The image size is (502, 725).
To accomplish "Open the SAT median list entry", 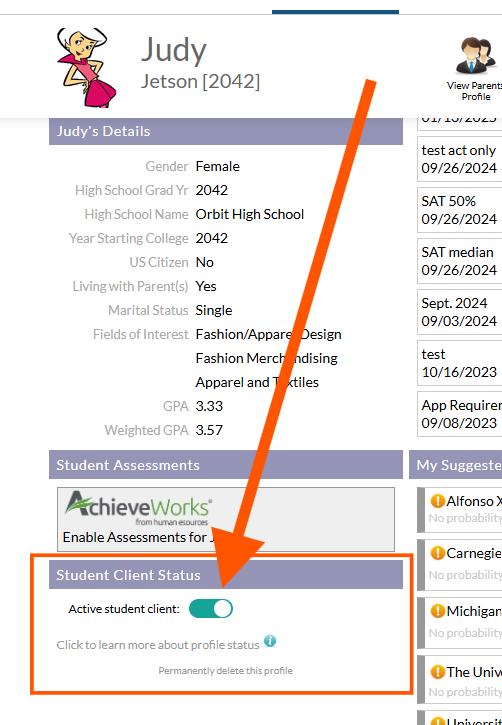I will click(459, 261).
